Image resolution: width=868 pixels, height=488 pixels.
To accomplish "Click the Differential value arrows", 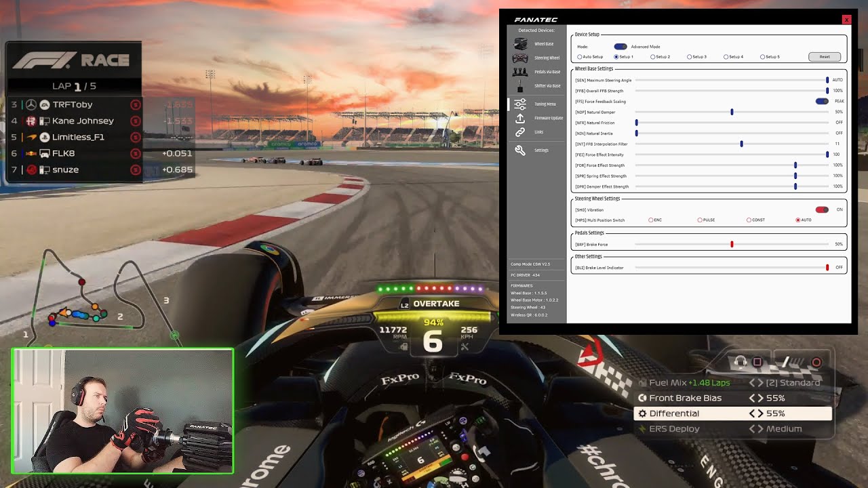I will point(756,413).
